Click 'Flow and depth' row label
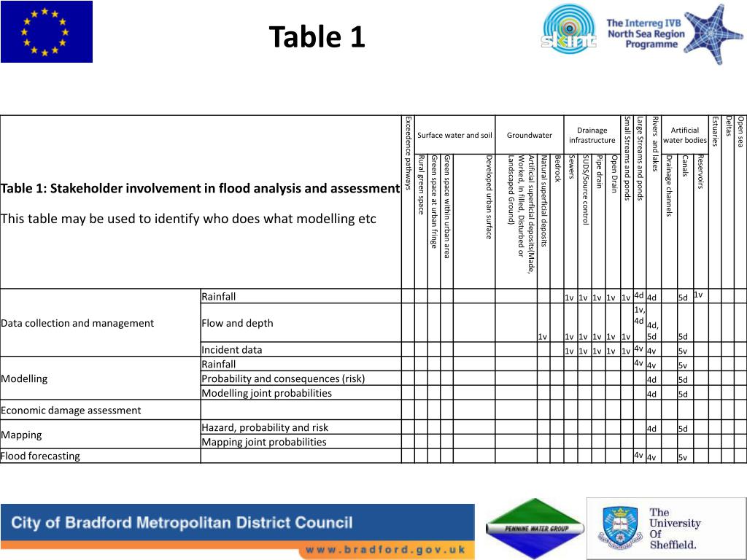Viewport: 747px width, 560px height. click(237, 323)
